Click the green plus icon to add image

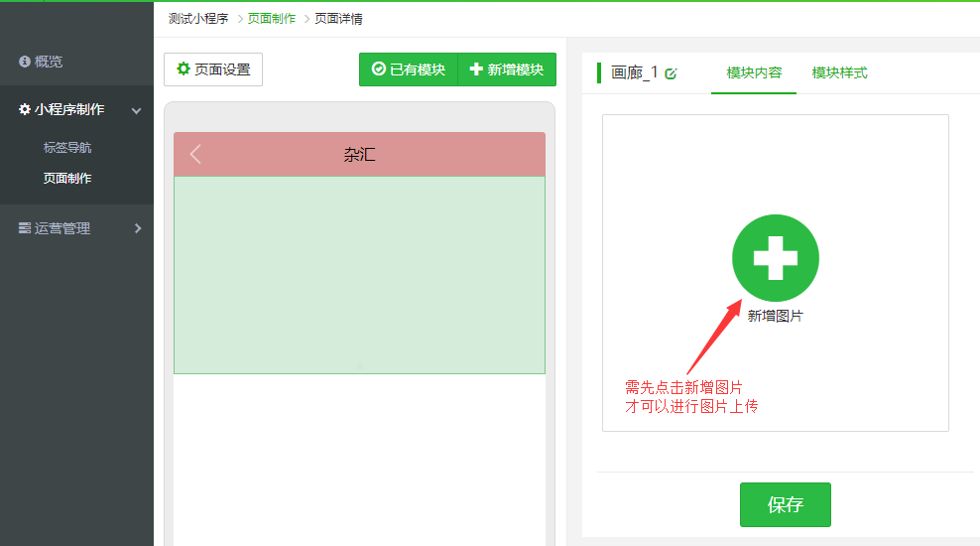(775, 258)
